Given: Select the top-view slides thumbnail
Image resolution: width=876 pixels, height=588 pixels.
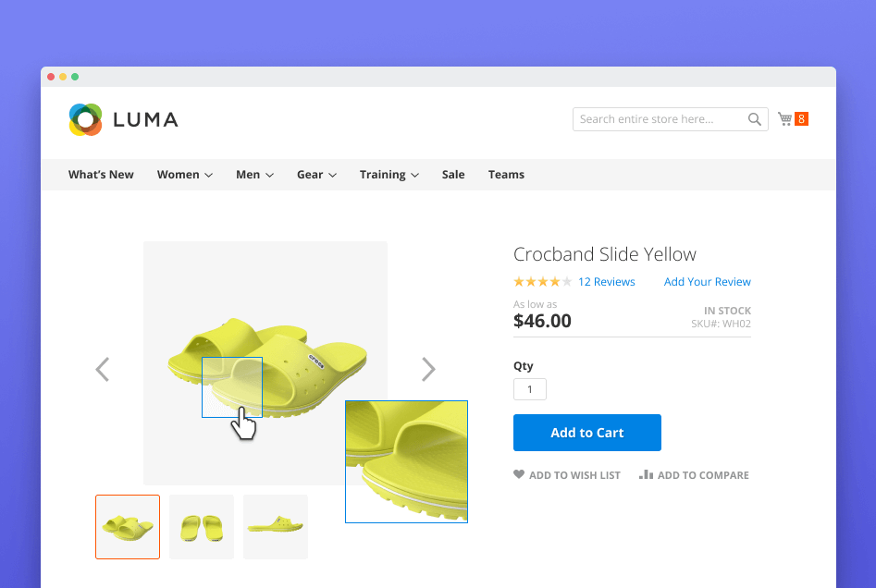Looking at the screenshot, I should [202, 527].
